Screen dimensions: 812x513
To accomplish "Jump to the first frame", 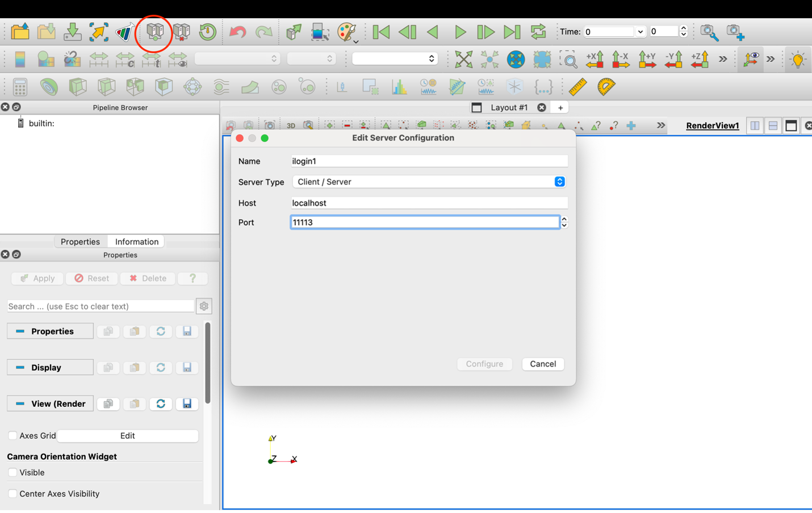I will pyautogui.click(x=381, y=32).
